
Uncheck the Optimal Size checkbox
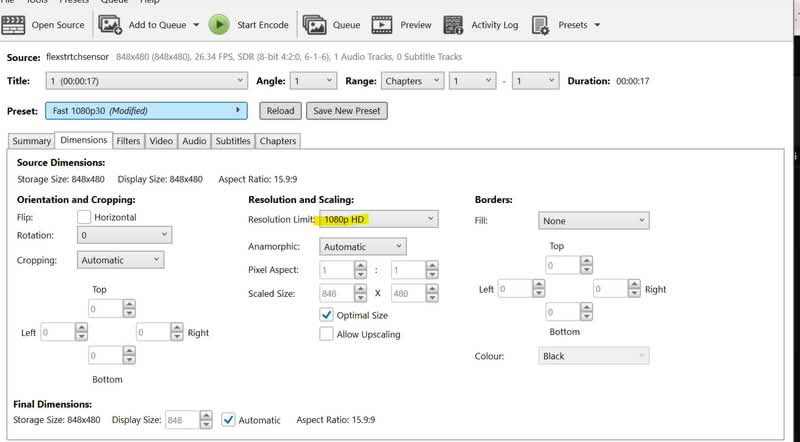327,315
